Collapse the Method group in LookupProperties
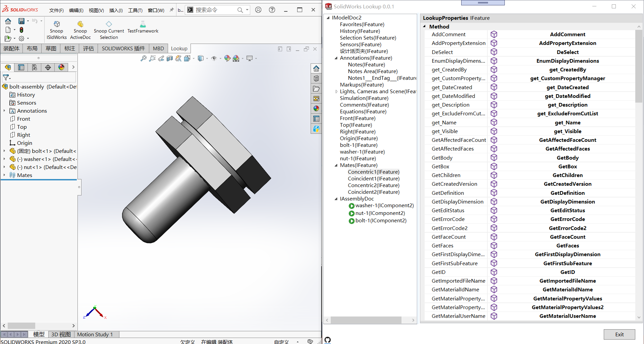644x344 pixels. [424, 26]
